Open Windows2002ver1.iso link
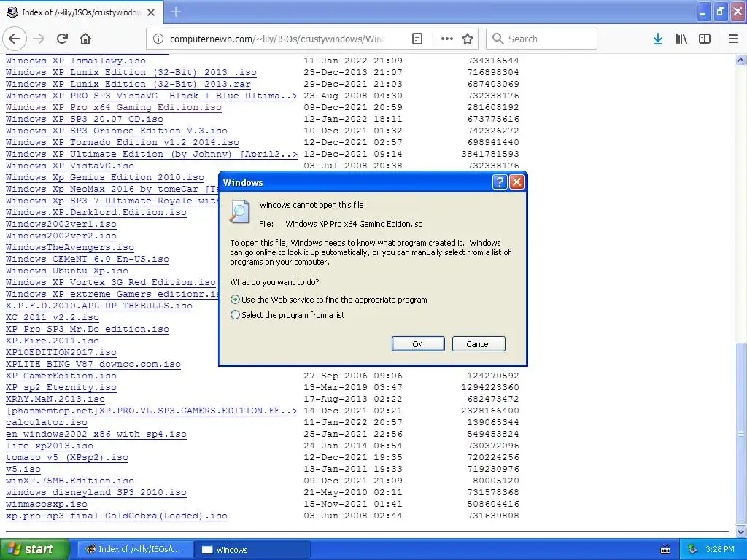The width and height of the screenshot is (747, 560). click(61, 224)
